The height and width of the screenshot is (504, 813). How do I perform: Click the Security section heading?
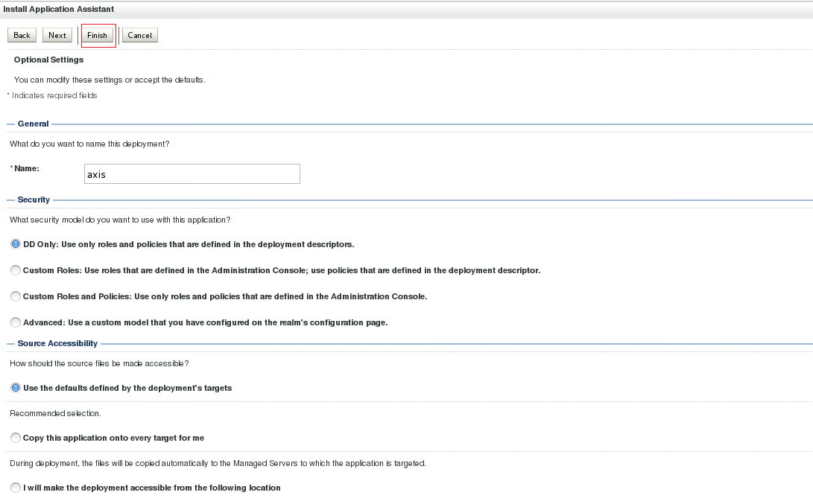(x=34, y=200)
